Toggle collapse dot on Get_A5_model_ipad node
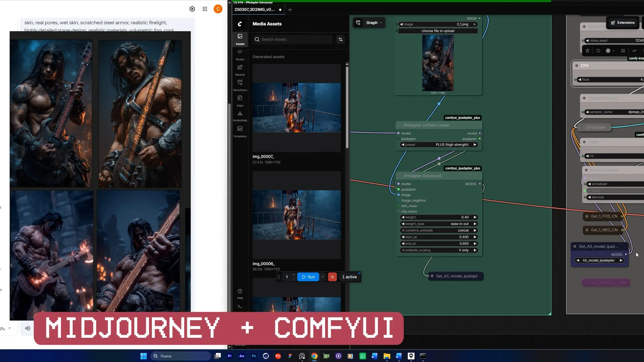Viewport: 644px width, 362px height. (x=575, y=246)
